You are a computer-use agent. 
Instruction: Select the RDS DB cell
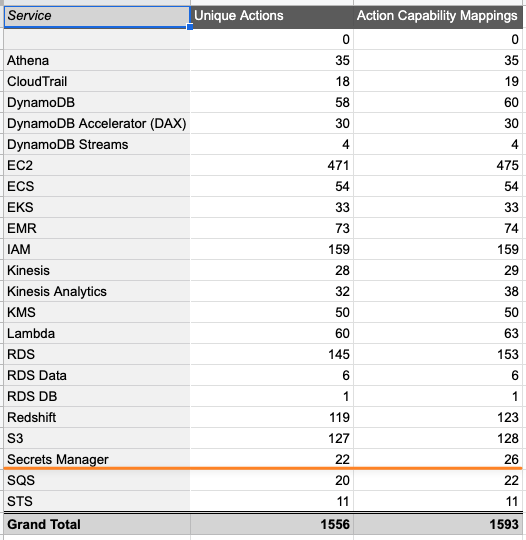[x=97, y=396]
